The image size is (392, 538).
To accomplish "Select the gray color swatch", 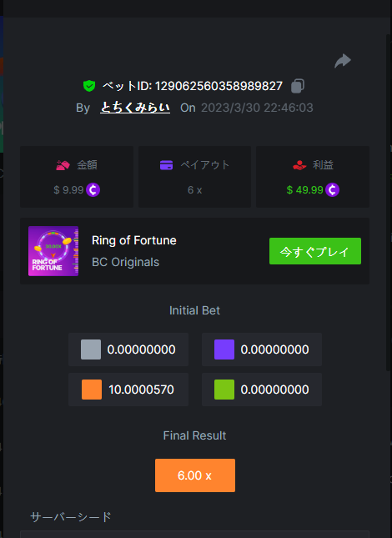I will point(91,349).
